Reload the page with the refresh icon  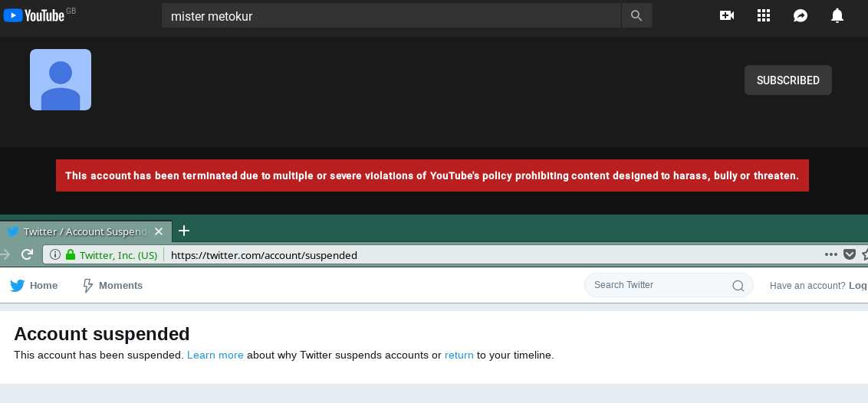tap(27, 254)
